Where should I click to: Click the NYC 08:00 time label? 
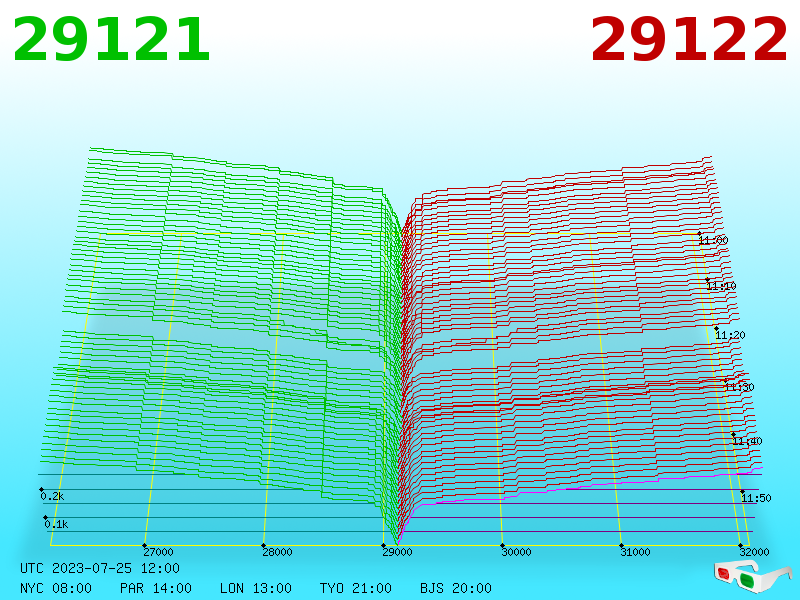56,588
